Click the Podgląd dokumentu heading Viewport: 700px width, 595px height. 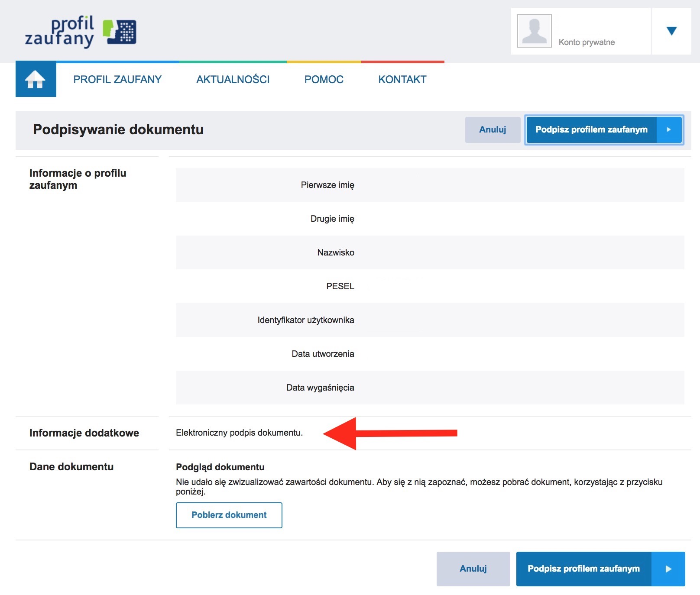coord(220,467)
